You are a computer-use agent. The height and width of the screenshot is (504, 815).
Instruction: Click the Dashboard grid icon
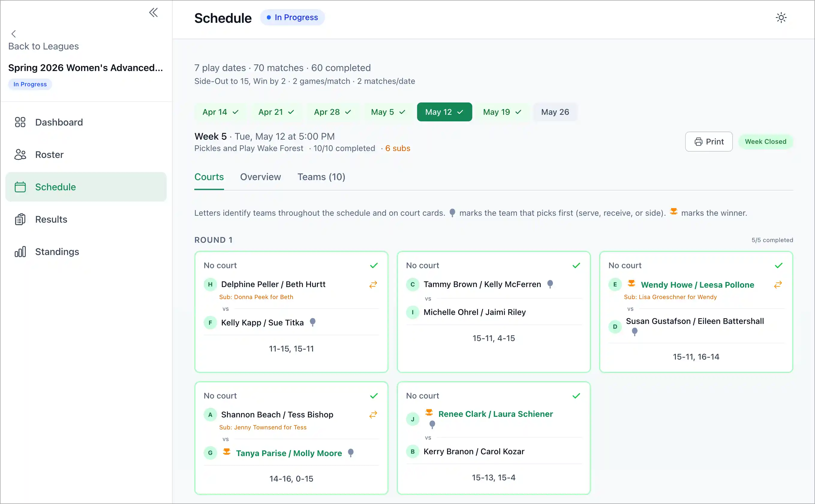(20, 122)
